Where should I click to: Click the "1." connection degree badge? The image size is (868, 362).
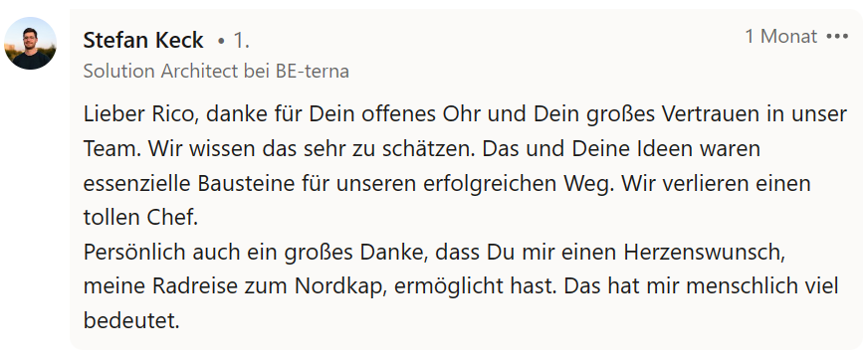tap(241, 41)
